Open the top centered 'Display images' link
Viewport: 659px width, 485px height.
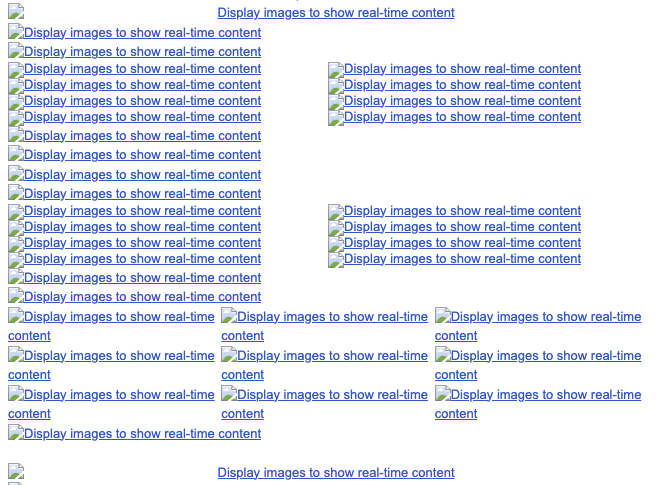pyautogui.click(x=335, y=13)
